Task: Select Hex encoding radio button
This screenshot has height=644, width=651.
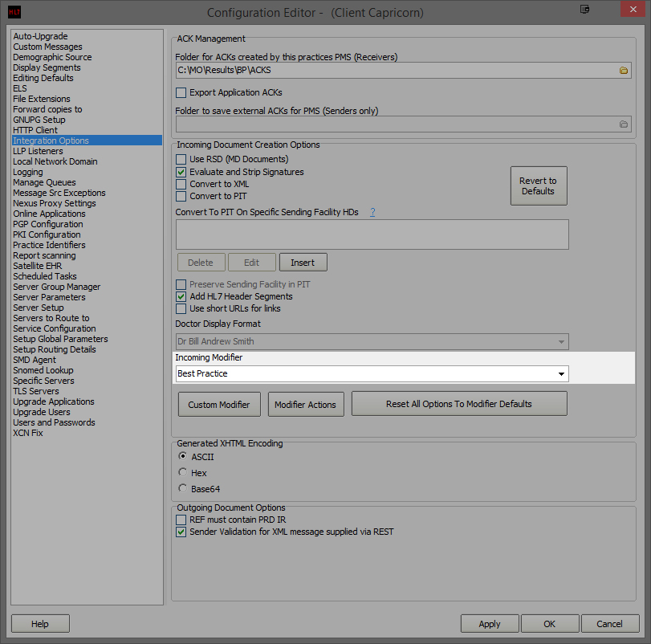Action: pyautogui.click(x=183, y=473)
